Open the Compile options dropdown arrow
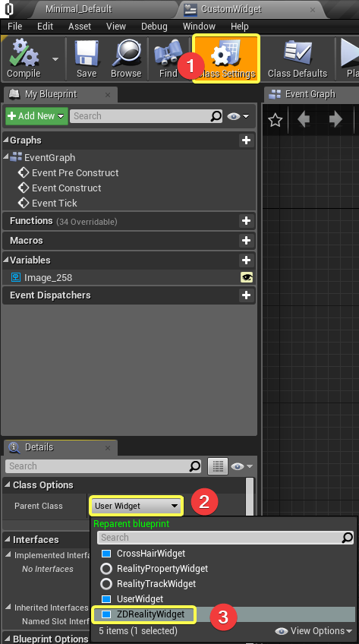This screenshot has height=644, width=359. (55, 59)
